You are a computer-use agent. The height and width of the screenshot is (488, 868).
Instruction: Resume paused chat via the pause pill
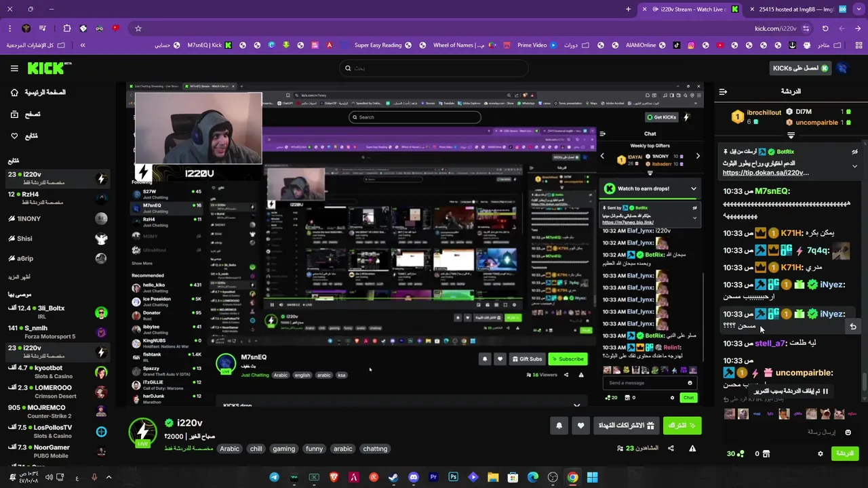pos(791,391)
